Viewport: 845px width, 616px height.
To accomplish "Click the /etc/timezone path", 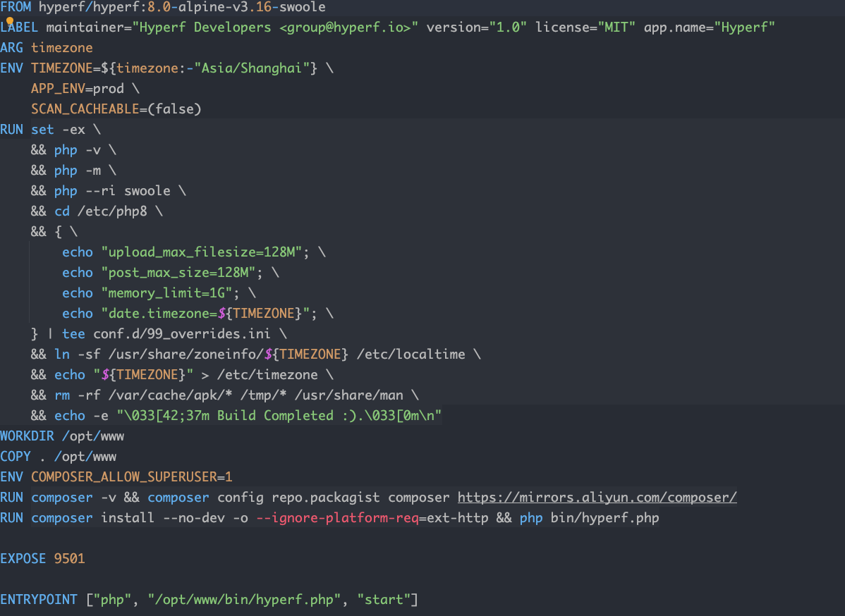I will tap(267, 375).
